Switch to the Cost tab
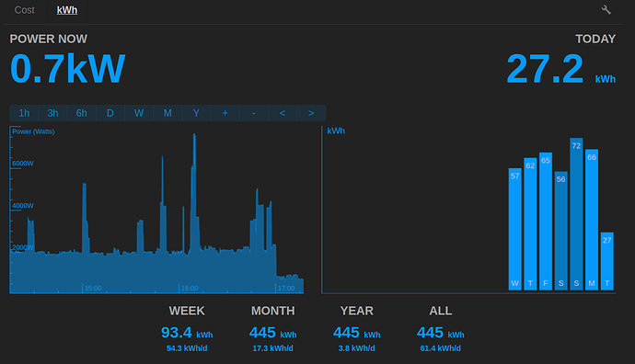 tap(24, 10)
